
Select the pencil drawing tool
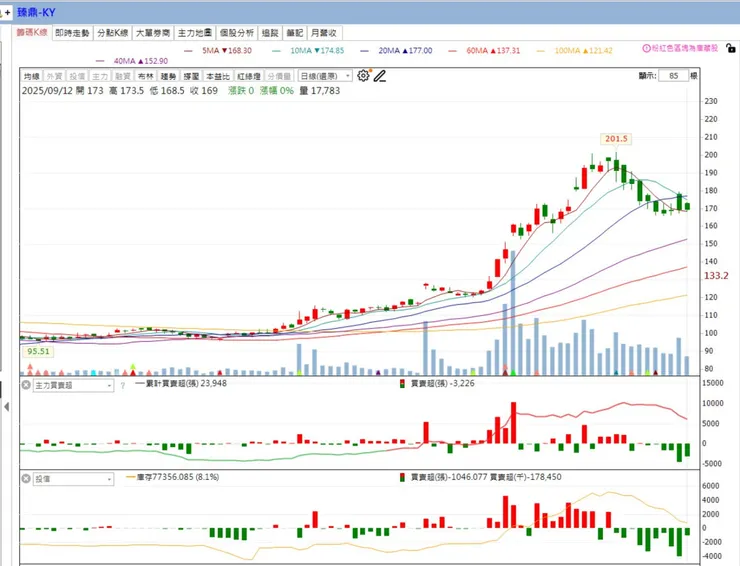pos(380,76)
